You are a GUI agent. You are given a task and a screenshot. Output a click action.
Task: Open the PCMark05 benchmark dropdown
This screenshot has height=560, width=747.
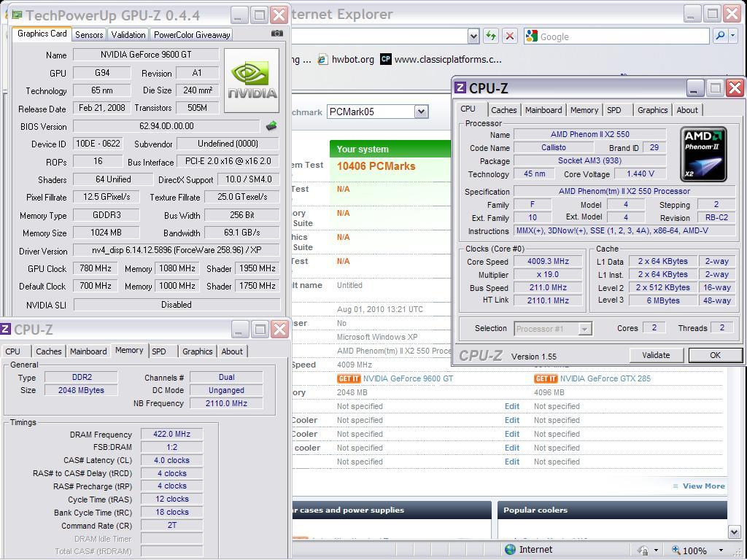coord(421,112)
